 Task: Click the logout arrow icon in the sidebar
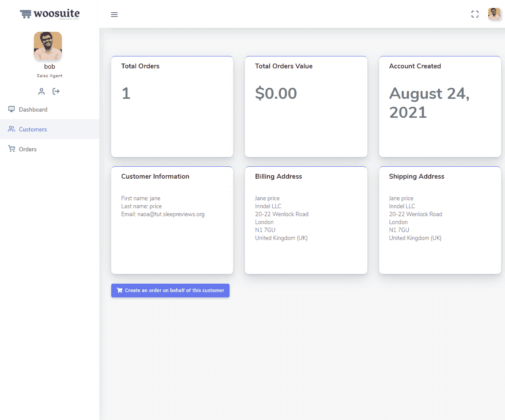(x=56, y=91)
